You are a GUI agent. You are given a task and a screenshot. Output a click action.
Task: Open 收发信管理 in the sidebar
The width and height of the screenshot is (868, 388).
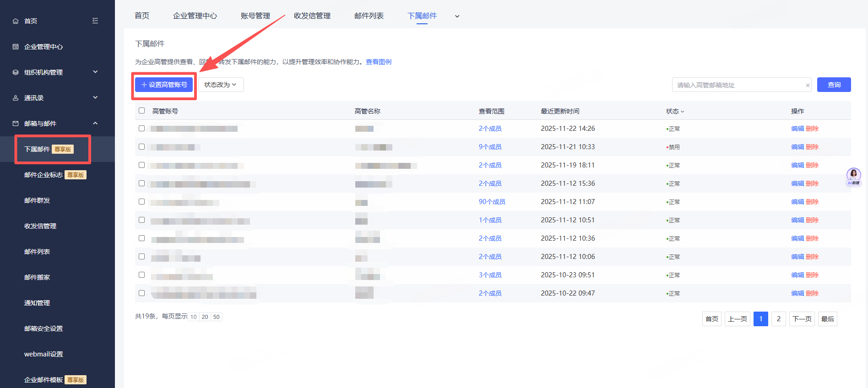[40, 226]
